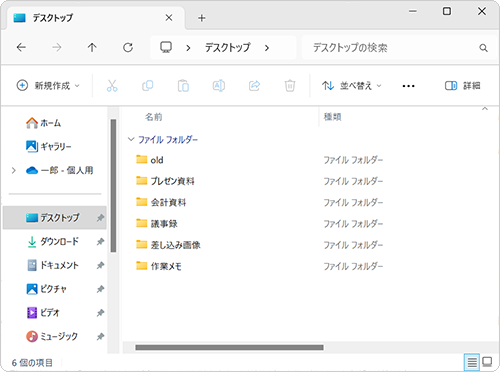Screen dimensions: 500x372
Task: Click the navigation pane vertical scrollbar
Action: (113, 185)
